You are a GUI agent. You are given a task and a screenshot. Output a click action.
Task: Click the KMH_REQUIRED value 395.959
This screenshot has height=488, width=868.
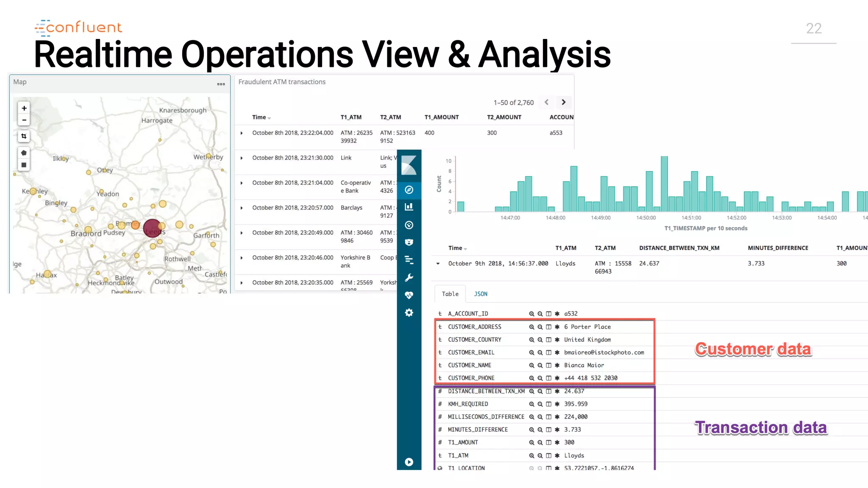point(576,404)
